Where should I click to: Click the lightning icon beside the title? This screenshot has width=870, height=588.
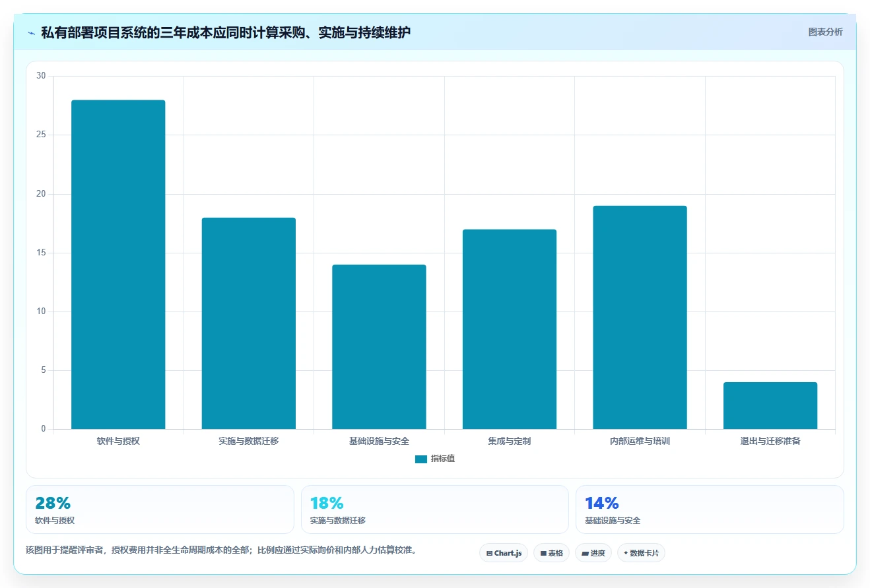point(31,32)
